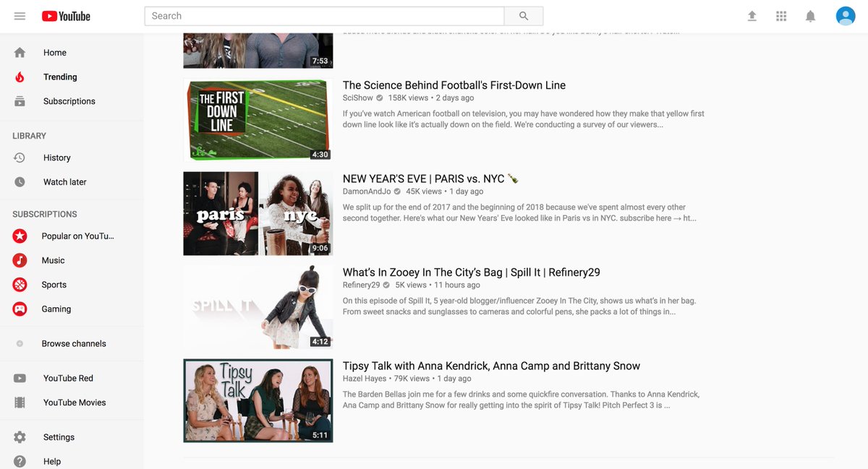Click the 5:11 duration badge
Screen dimensions: 868x469
[x=320, y=435]
